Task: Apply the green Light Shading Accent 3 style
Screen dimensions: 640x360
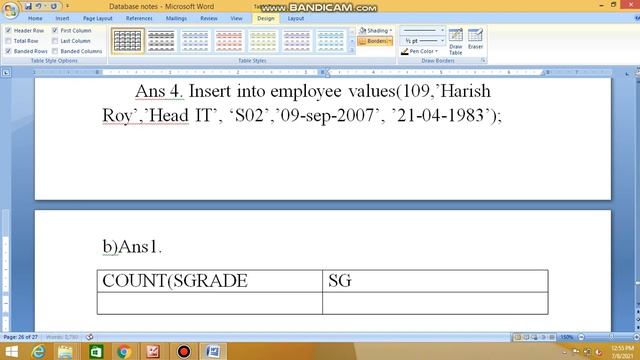Action: tap(263, 41)
